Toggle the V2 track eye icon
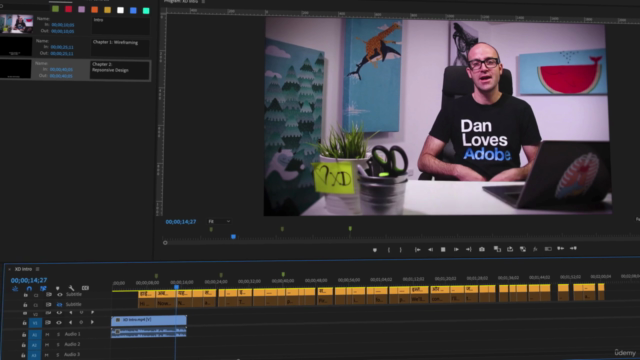This screenshot has width=640, height=360. tap(59, 313)
